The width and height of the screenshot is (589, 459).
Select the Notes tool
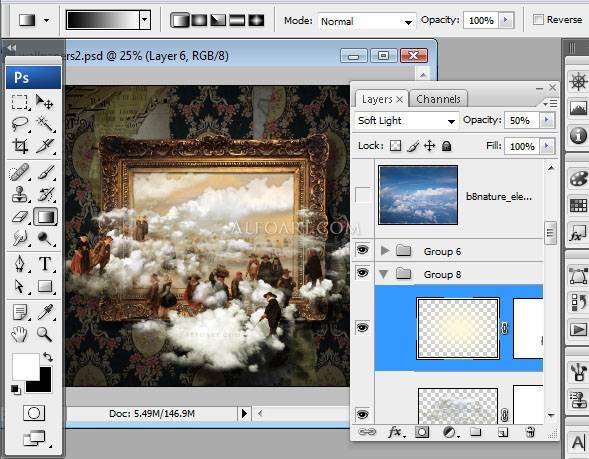point(20,312)
